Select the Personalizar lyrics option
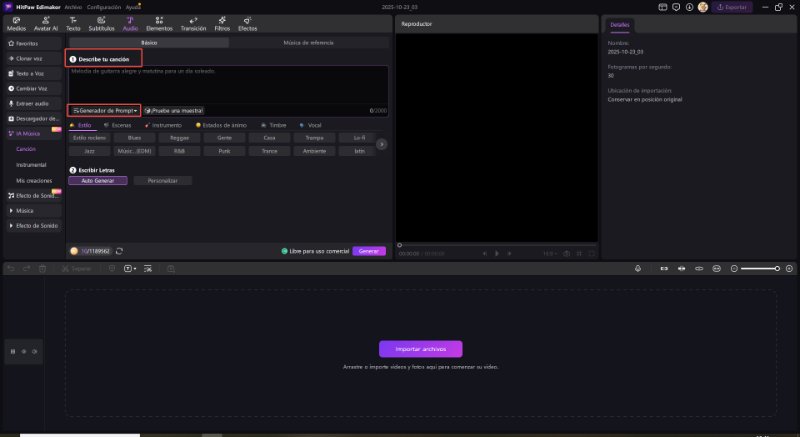 (162, 180)
